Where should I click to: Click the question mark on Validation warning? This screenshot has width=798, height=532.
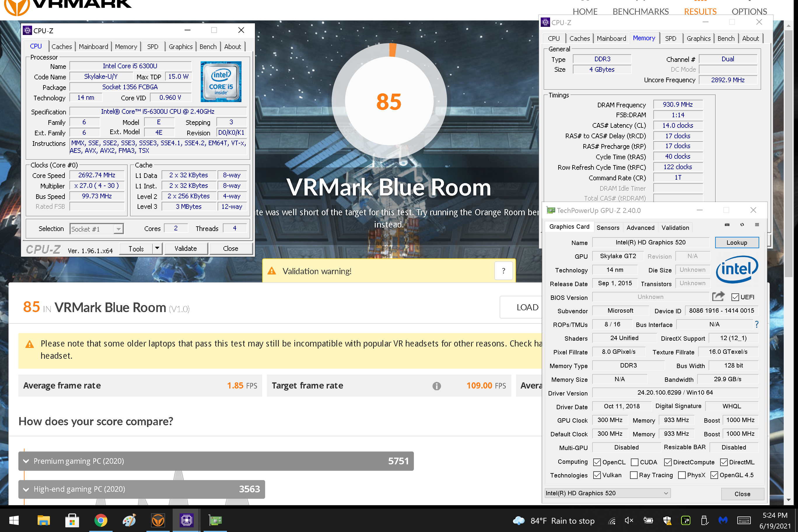(503, 271)
